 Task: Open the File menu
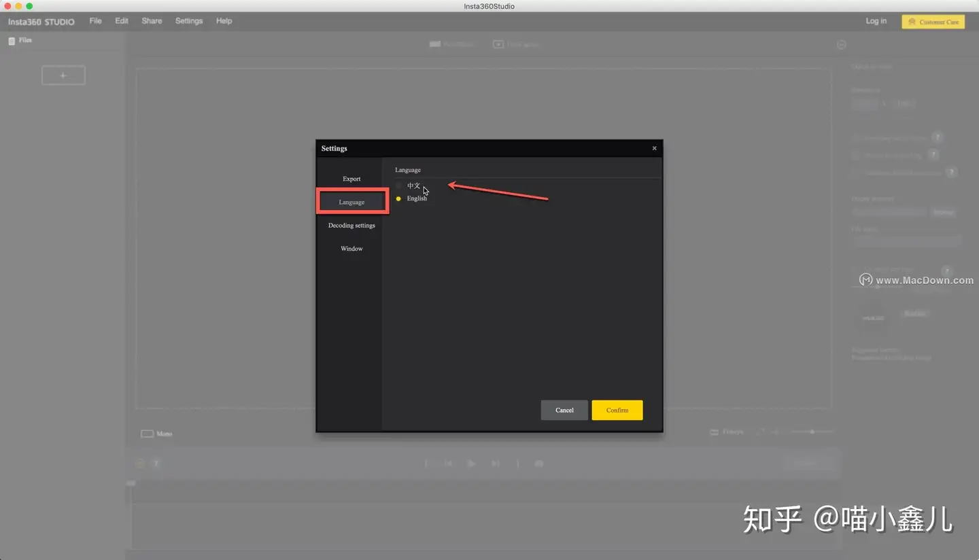[x=96, y=21]
